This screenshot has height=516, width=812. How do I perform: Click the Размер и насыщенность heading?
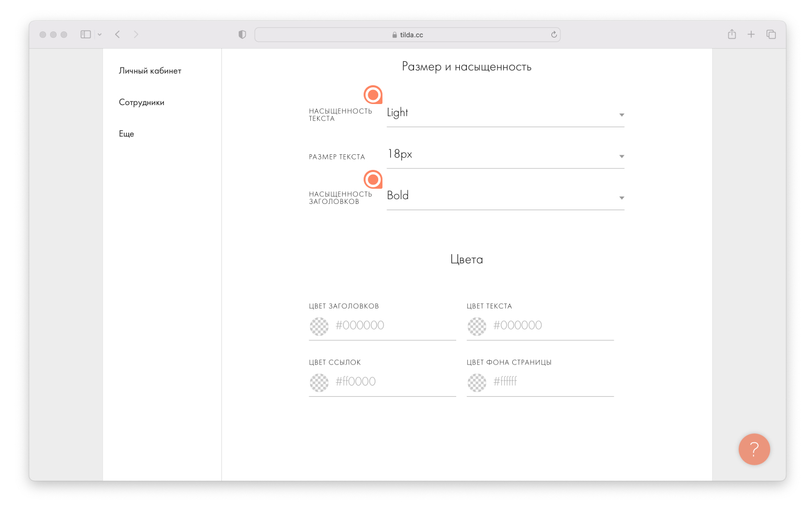coord(467,67)
